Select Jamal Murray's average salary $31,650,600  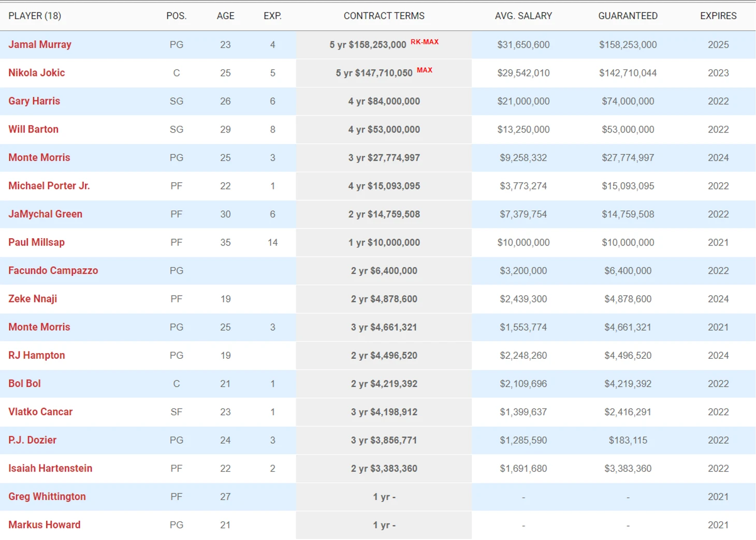pos(524,45)
